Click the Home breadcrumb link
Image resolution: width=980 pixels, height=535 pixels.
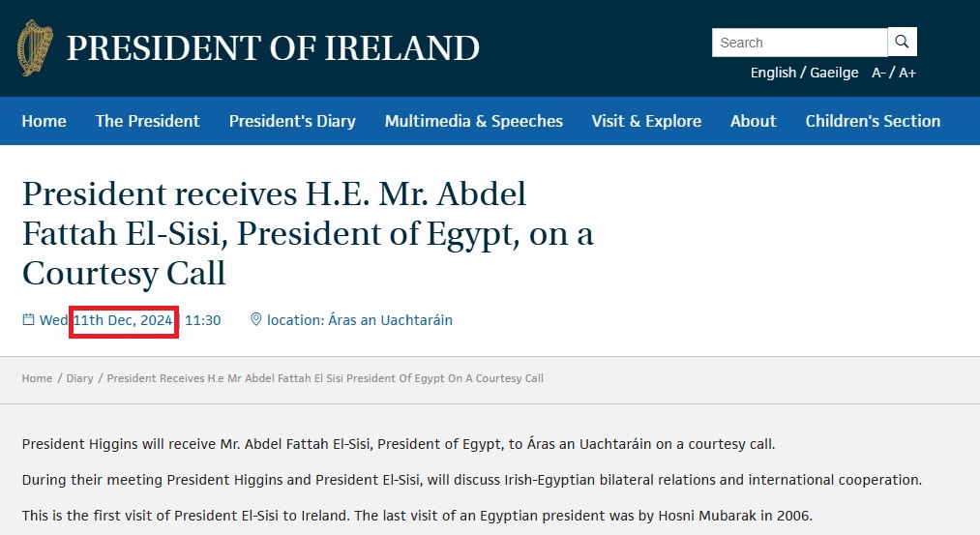tap(37, 378)
